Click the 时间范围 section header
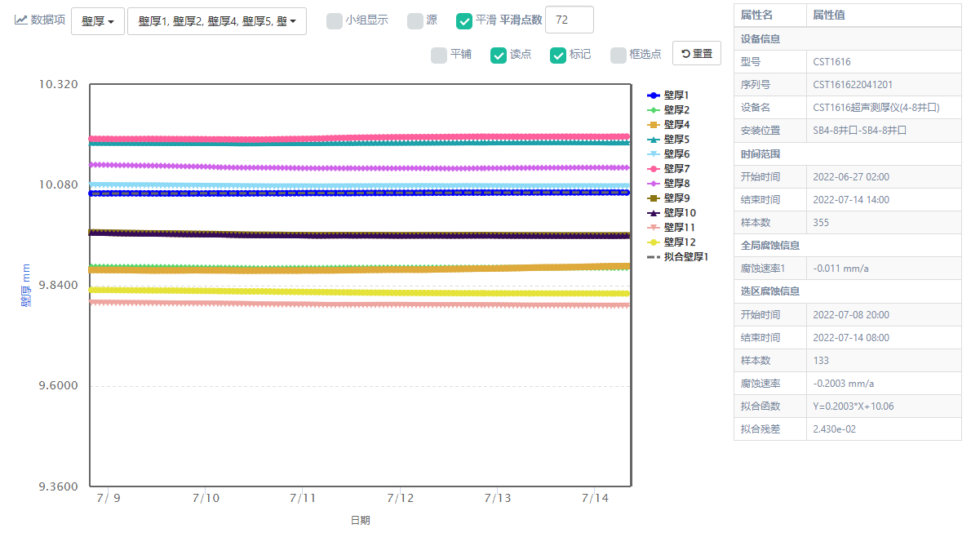The height and width of the screenshot is (533, 980). point(848,154)
